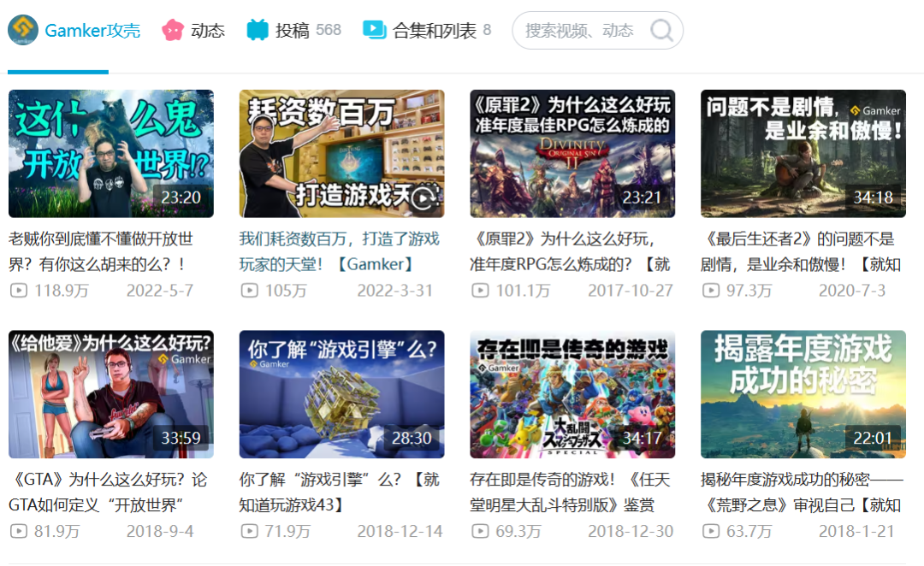The width and height of the screenshot is (924, 566).
Task: Click play-count icon beside 71.9万
Action: coord(250,531)
